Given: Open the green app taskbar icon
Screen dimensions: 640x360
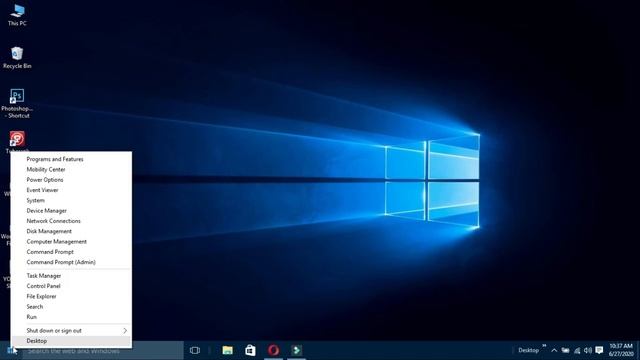Looking at the screenshot, I should [x=297, y=350].
